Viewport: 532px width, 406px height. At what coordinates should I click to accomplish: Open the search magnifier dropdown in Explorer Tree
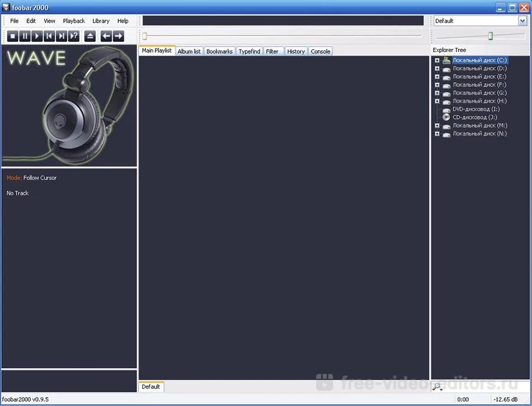pyautogui.click(x=438, y=387)
